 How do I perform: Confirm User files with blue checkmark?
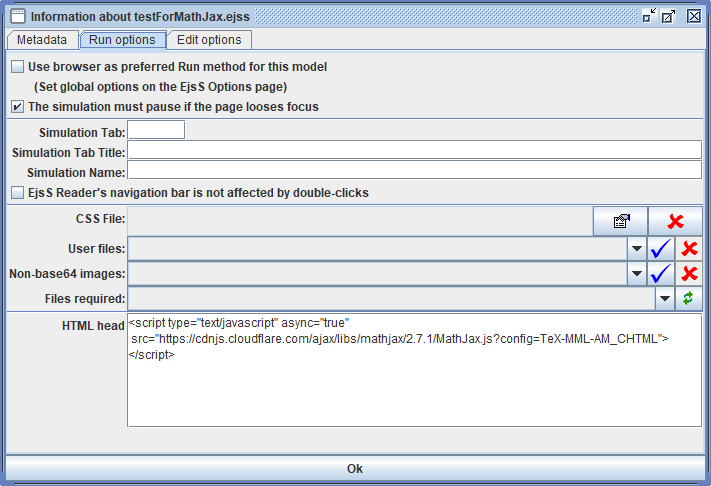(x=661, y=248)
